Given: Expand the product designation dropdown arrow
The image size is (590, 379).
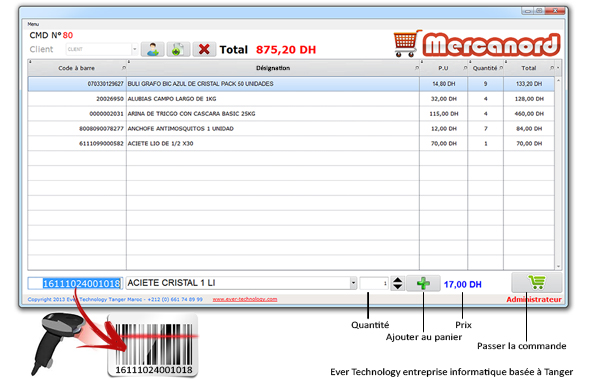Looking at the screenshot, I should point(353,283).
